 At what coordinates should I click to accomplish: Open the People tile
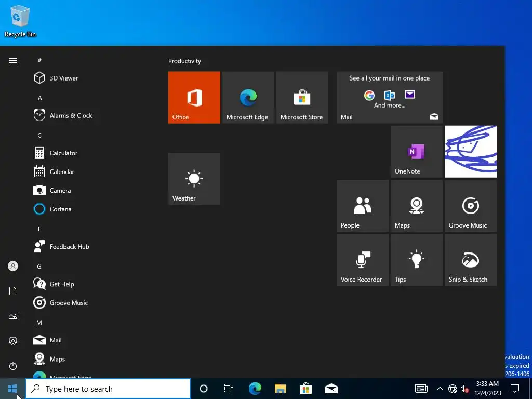point(362,206)
